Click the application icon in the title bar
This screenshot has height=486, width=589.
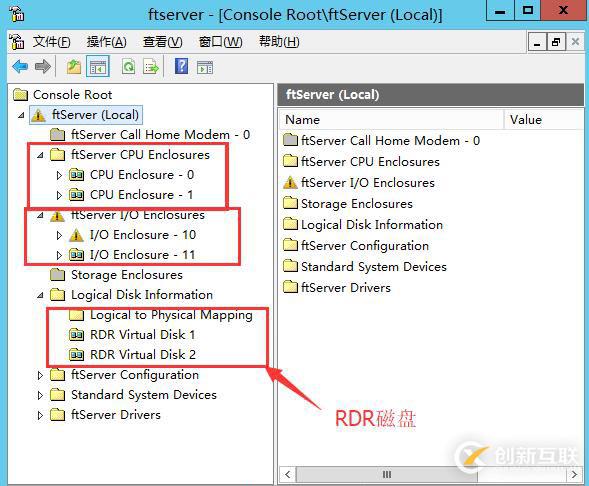point(17,14)
